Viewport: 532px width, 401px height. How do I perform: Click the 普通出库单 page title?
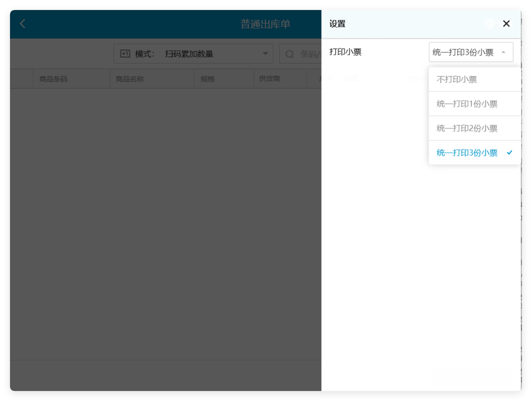coord(265,24)
